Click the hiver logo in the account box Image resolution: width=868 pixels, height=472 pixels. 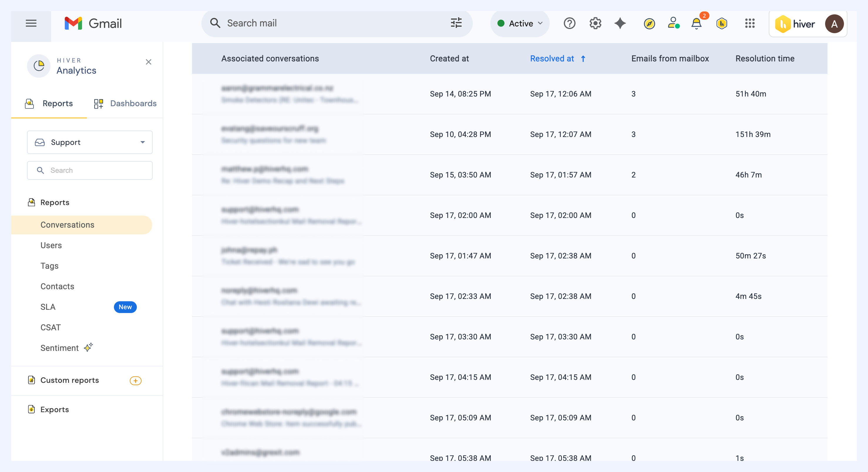point(795,24)
